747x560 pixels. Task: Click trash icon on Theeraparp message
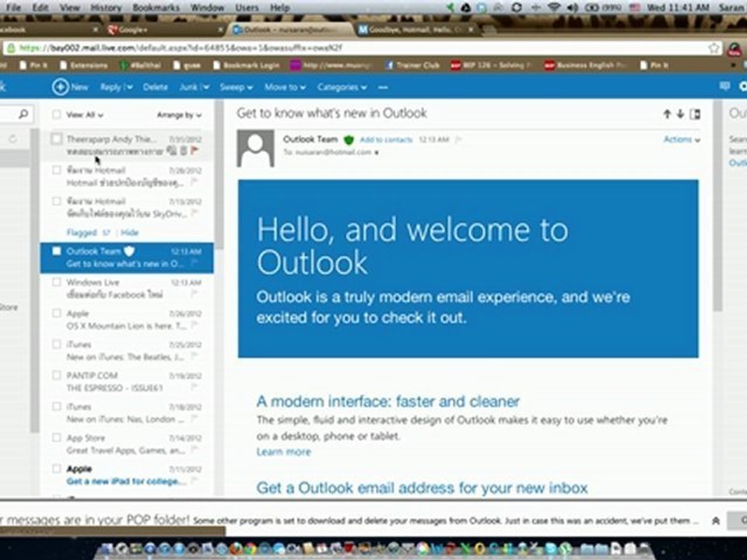(184, 150)
